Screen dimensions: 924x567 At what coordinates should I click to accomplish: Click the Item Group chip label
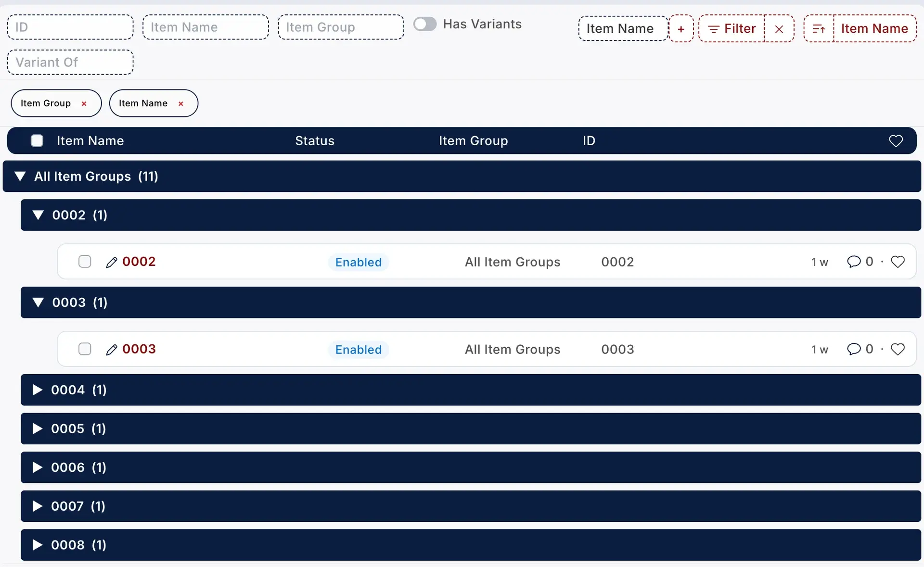click(x=46, y=103)
